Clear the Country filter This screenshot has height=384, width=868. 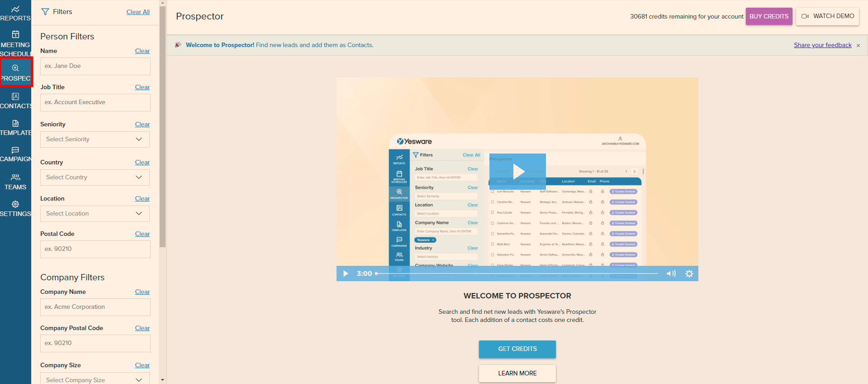pyautogui.click(x=142, y=162)
